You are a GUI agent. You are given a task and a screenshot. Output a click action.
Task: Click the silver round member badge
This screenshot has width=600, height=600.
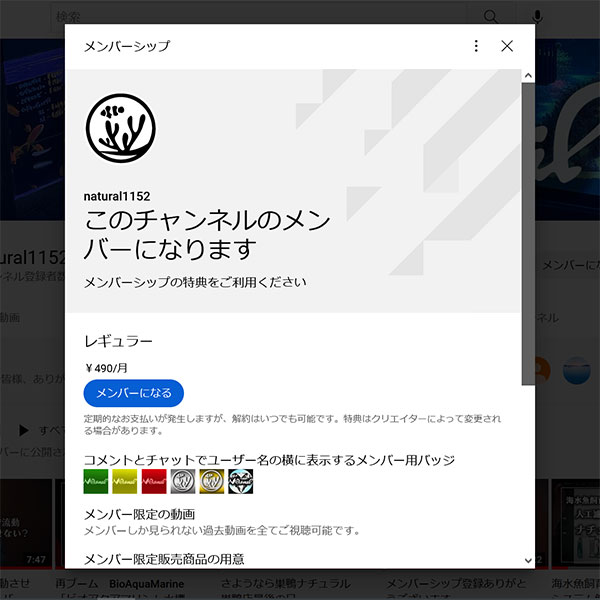(183, 481)
